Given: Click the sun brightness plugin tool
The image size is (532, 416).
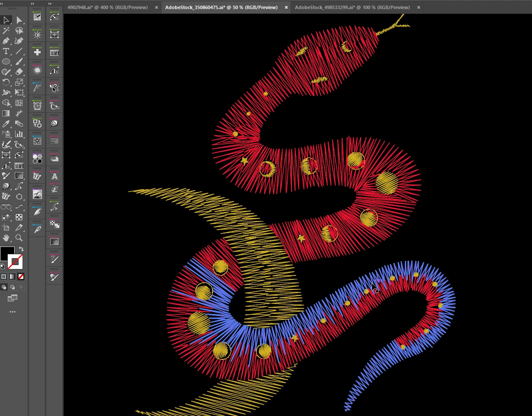Looking at the screenshot, I should [x=37, y=35].
